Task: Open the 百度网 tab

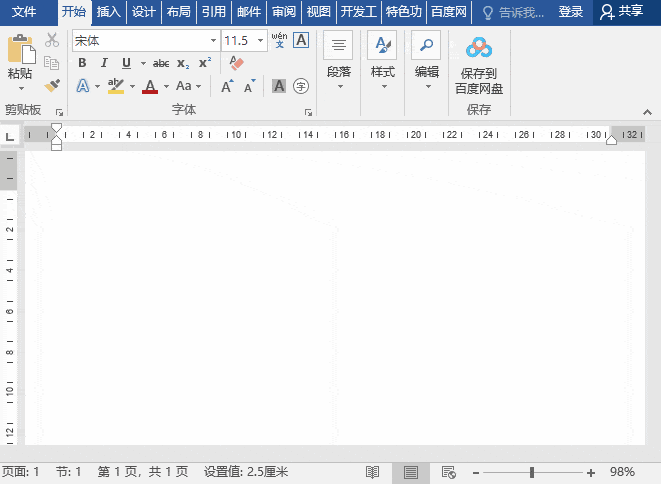Action: pyautogui.click(x=449, y=12)
